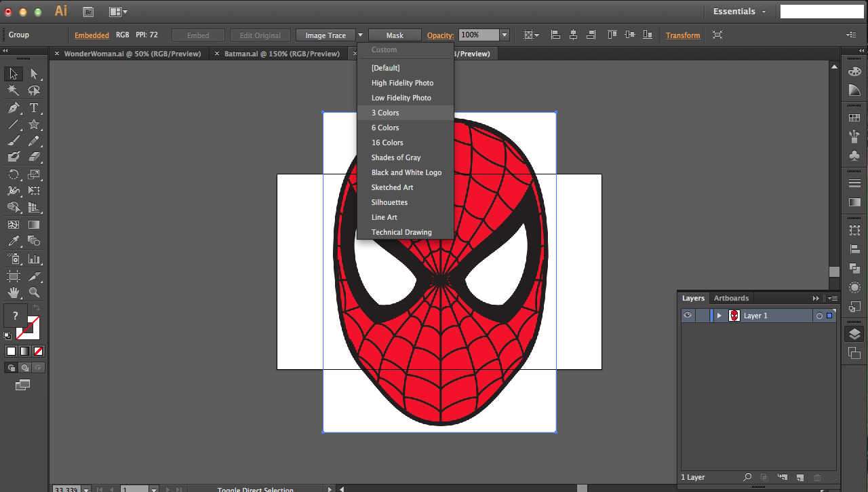Choose the 3 Colors trace preset
This screenshot has height=492, width=868.
[x=406, y=113]
